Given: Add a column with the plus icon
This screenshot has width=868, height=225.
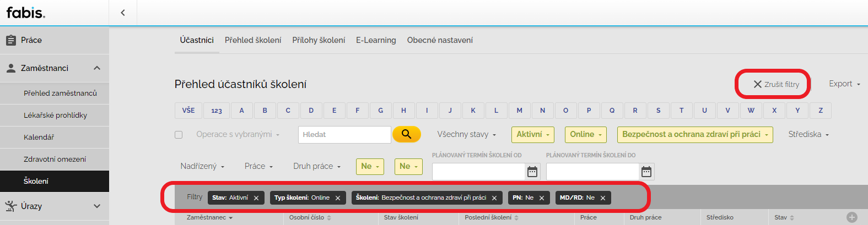Looking at the screenshot, I should click(852, 217).
